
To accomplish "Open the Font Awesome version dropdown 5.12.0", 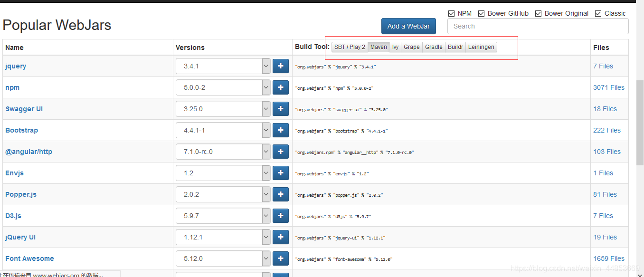I will coord(223,258).
